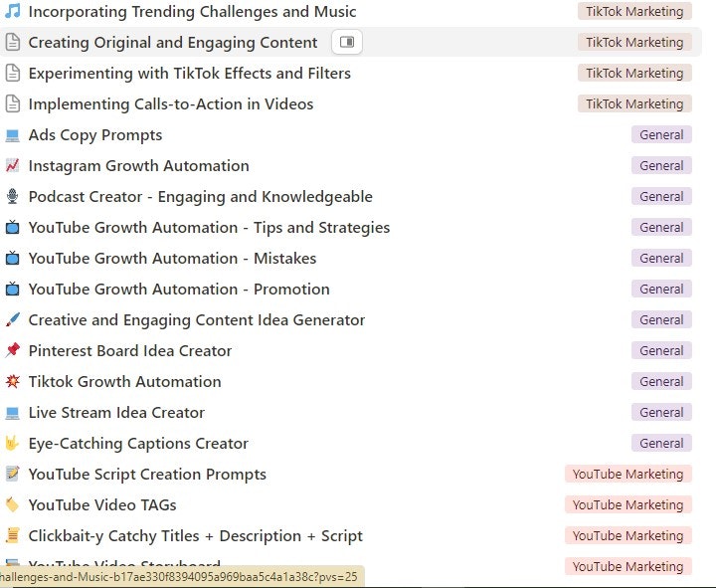Click General tag on Pinterest Board Idea Creator row
Image resolution: width=716 pixels, height=588 pixels.
(x=661, y=350)
